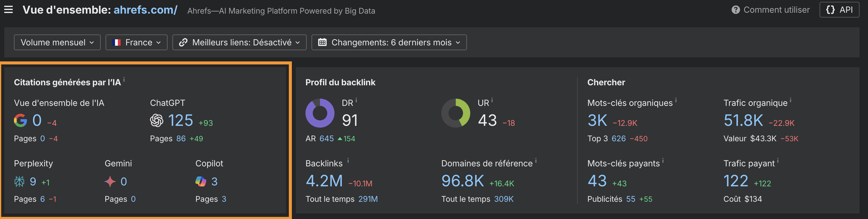Click the link chain icon in Meilleurs liens

click(x=183, y=42)
